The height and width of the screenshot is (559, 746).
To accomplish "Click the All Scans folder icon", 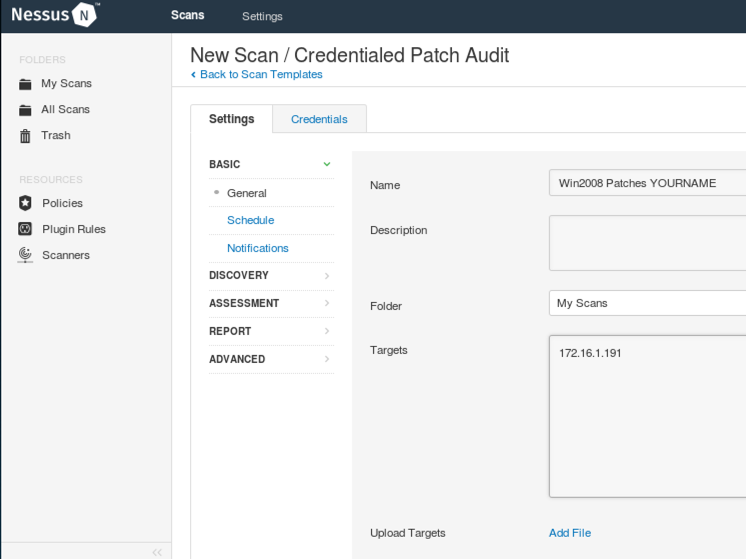I will pyautogui.click(x=26, y=110).
